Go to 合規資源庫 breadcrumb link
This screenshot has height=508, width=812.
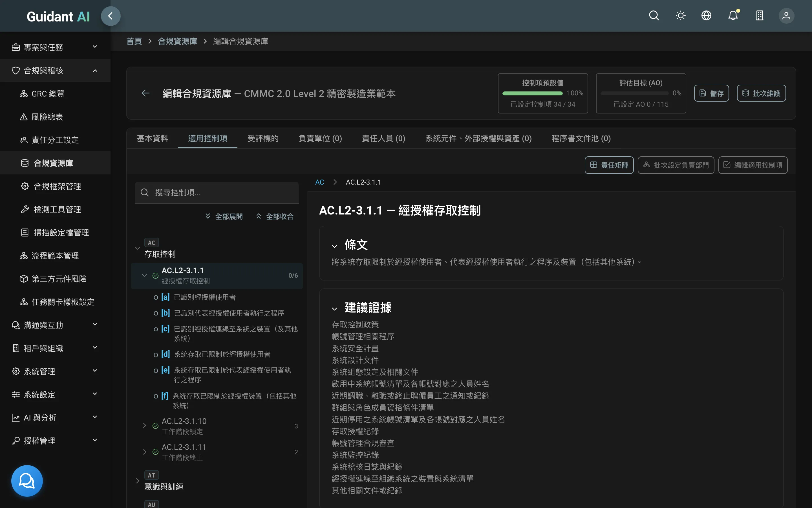178,41
